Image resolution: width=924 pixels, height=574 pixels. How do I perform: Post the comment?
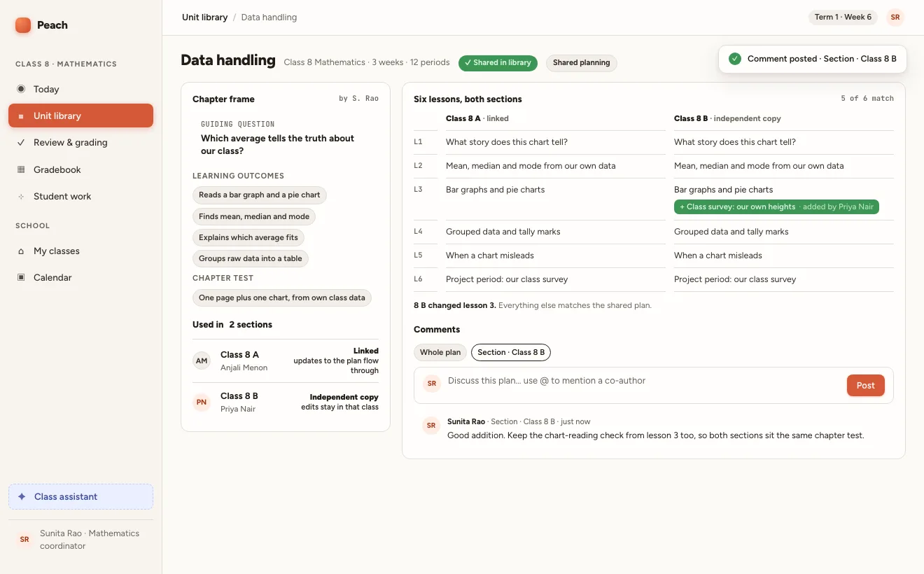tap(866, 386)
